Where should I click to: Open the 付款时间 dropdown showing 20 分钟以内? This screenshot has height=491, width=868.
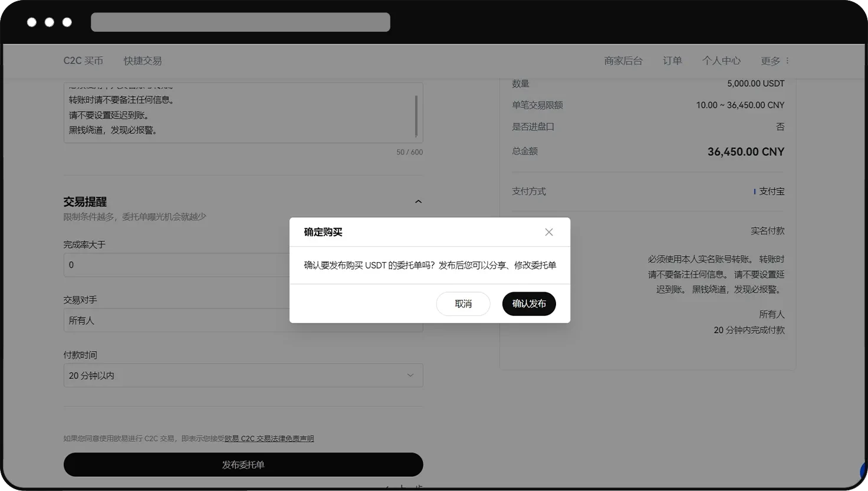(x=243, y=375)
